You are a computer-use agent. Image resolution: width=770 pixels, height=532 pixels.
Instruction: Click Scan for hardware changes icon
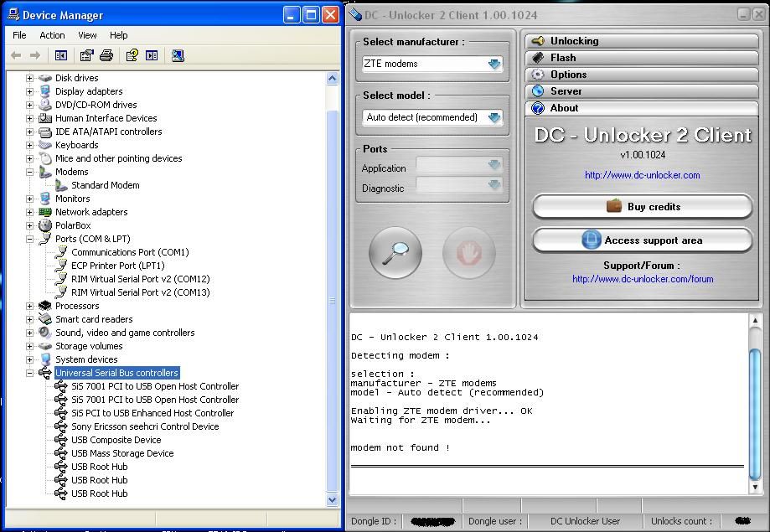coord(178,55)
